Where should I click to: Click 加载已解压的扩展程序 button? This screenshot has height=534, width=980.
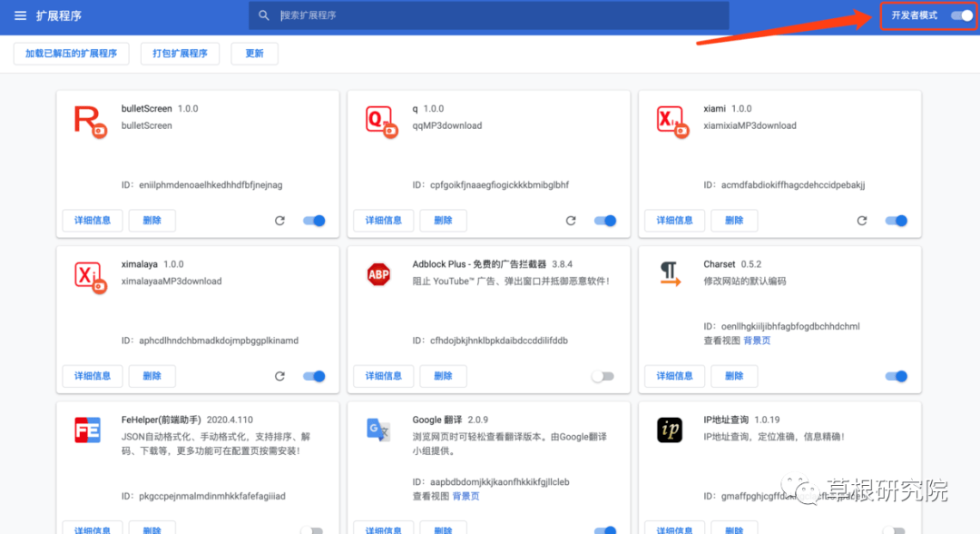72,54
